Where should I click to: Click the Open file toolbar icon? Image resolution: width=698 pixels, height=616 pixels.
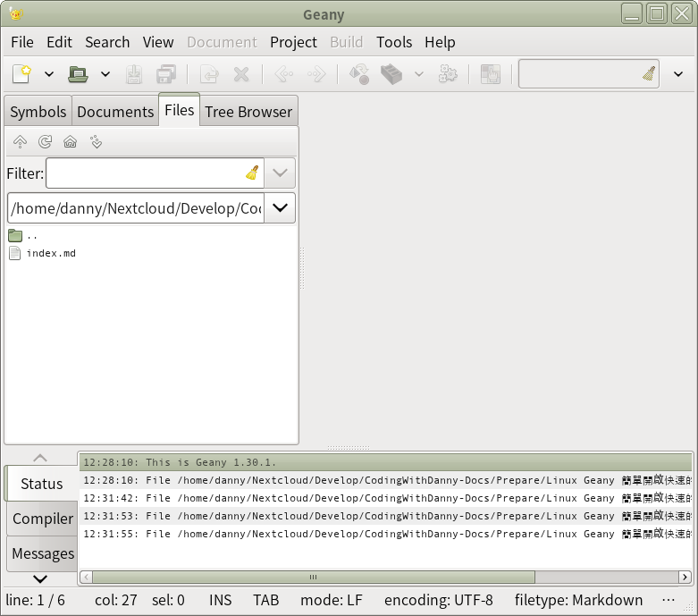point(79,74)
